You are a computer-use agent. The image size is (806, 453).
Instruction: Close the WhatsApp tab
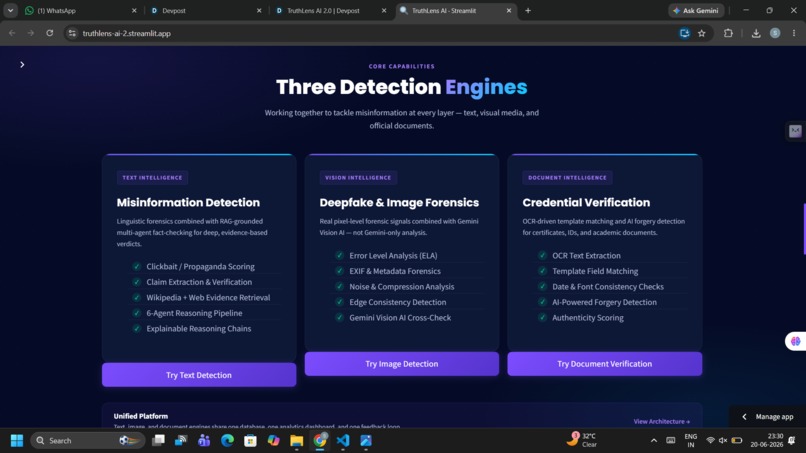pos(134,10)
